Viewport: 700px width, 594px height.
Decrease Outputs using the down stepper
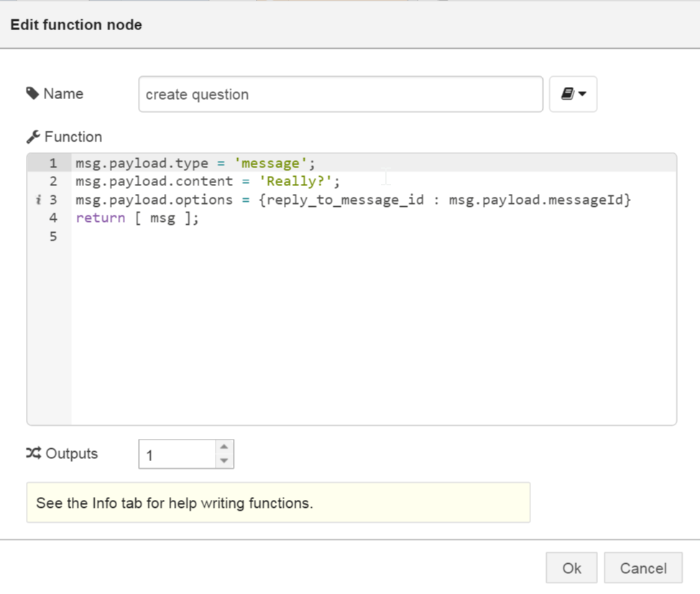224,460
